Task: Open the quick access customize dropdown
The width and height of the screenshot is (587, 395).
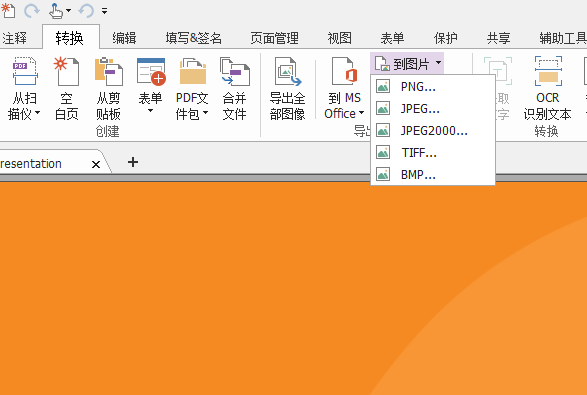Action: click(104, 11)
